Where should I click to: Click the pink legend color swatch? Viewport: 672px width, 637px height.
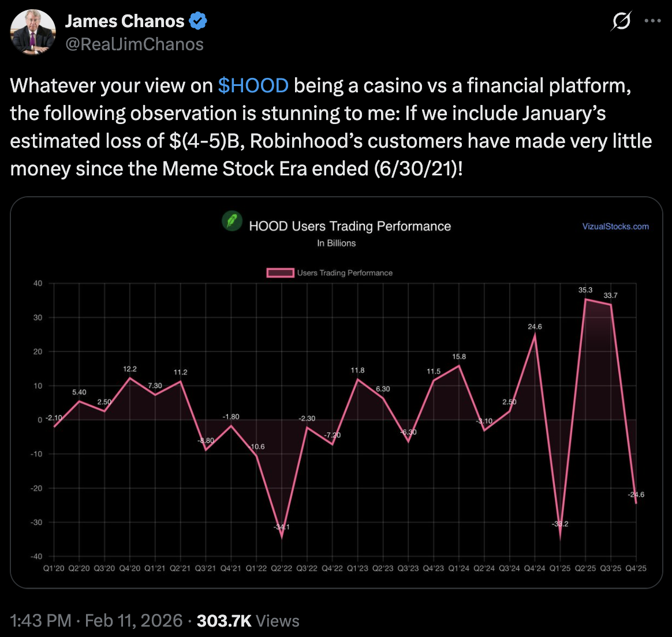[280, 273]
